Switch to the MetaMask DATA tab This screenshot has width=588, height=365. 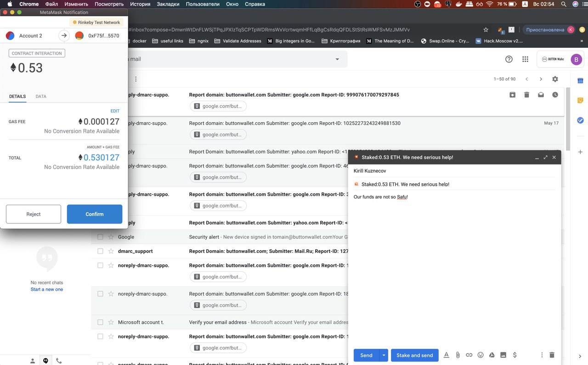click(x=41, y=97)
